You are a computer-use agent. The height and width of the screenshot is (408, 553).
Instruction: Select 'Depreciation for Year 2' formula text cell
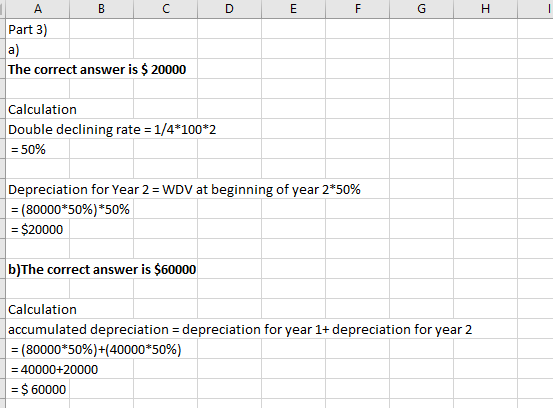[184, 189]
